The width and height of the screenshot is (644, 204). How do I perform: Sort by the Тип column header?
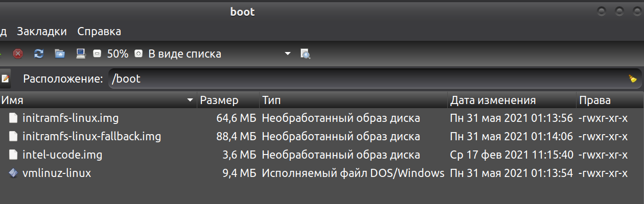pos(354,100)
